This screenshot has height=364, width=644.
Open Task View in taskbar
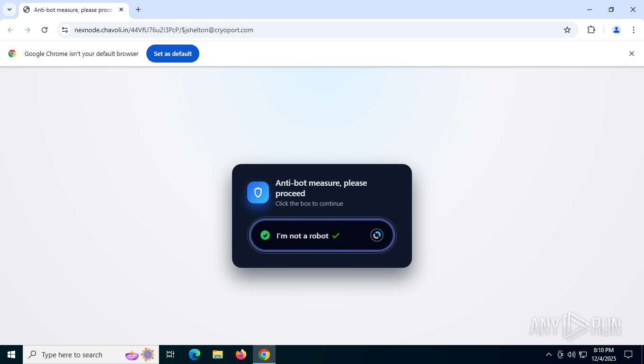[170, 355]
